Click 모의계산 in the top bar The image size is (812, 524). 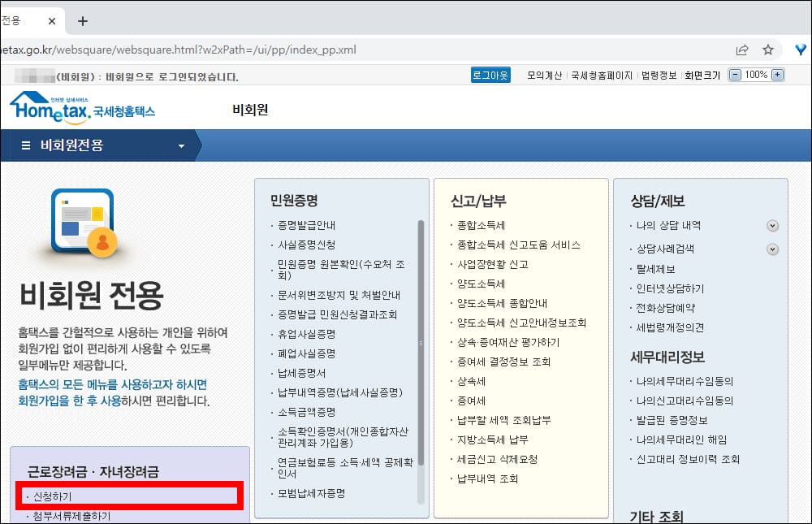(x=547, y=76)
